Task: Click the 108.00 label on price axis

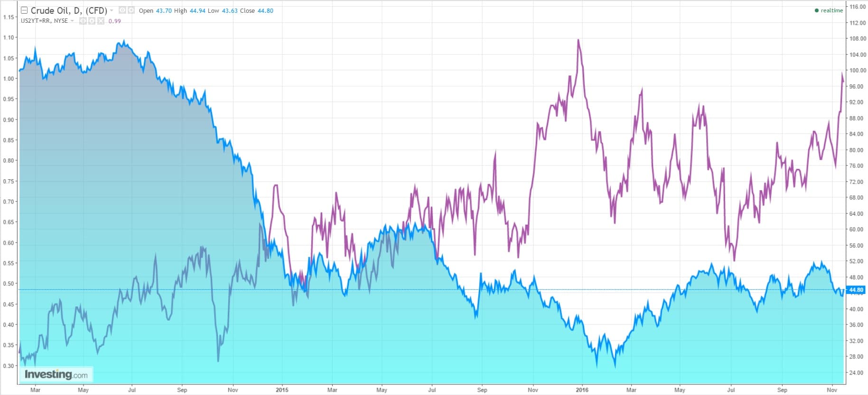Action: click(x=858, y=38)
